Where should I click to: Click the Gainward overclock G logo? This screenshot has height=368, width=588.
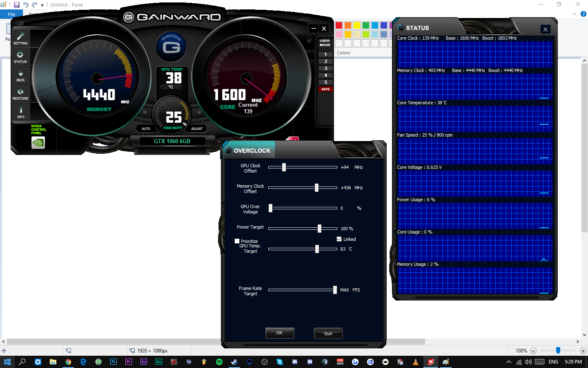click(171, 47)
